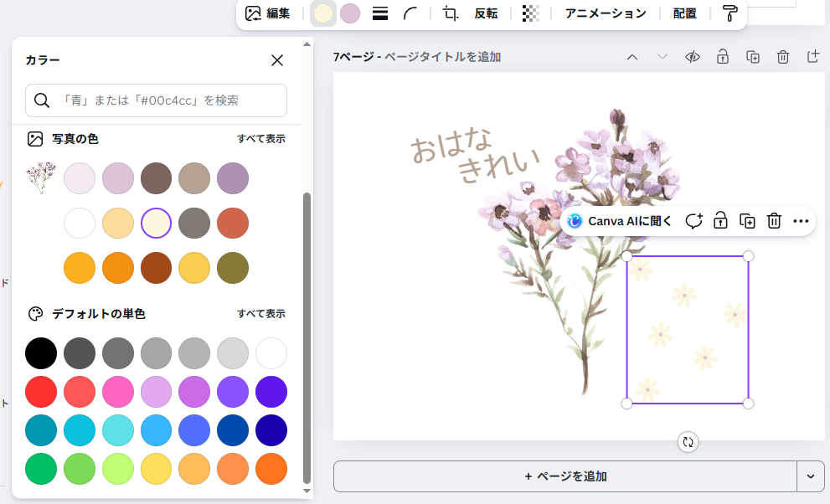The height and width of the screenshot is (504, 830).
Task: Show all colors in 写真の色 section
Action: [x=260, y=139]
